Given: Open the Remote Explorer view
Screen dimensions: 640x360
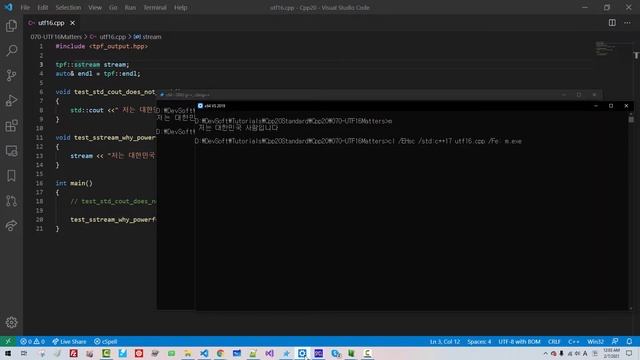Looking at the screenshot, I should click(x=11, y=151).
